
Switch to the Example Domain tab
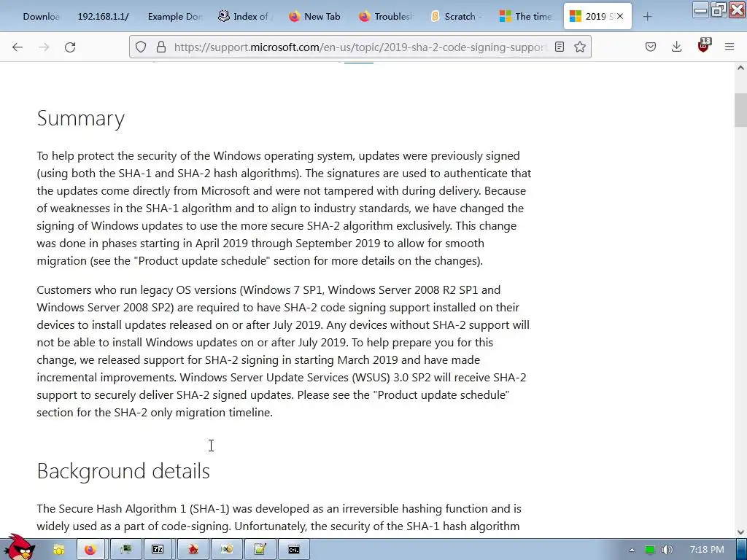pyautogui.click(x=174, y=16)
